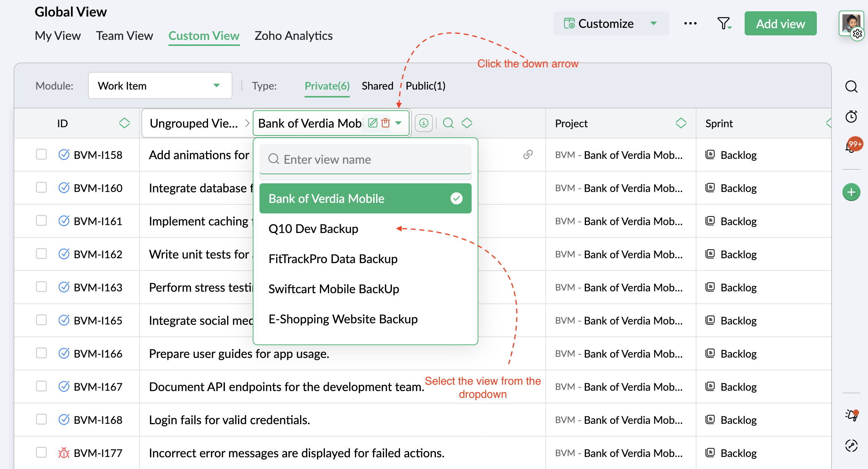The height and width of the screenshot is (469, 868).
Task: Click the Sprint column header
Action: pos(719,123)
